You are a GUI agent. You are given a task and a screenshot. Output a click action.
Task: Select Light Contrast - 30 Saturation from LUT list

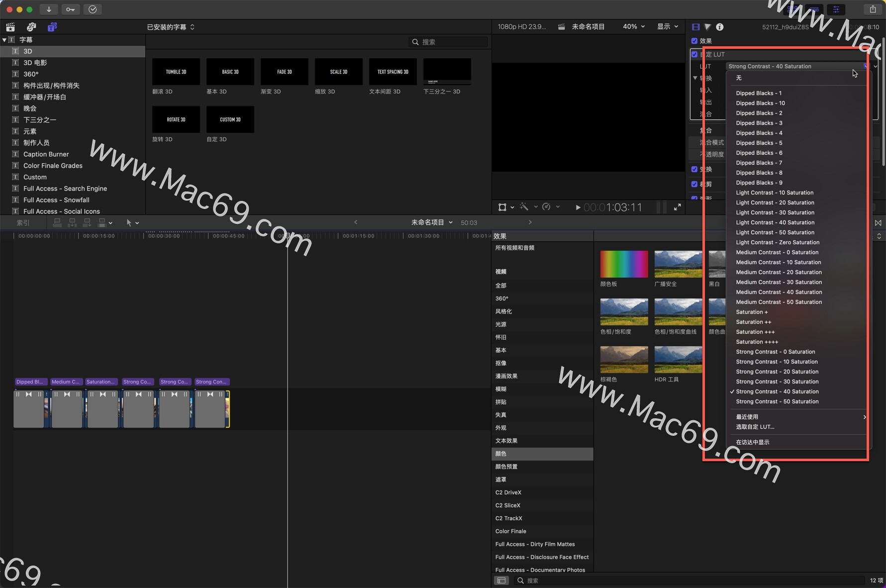coord(775,212)
